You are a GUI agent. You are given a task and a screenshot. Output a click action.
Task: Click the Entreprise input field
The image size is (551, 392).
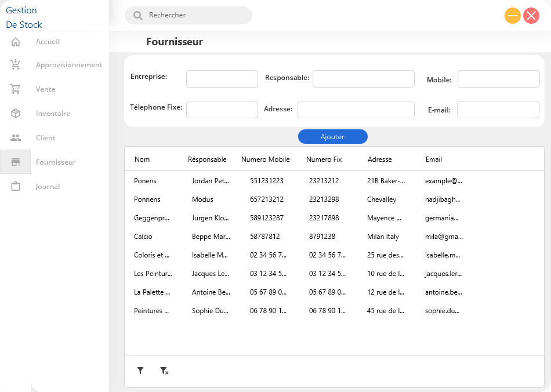click(222, 78)
